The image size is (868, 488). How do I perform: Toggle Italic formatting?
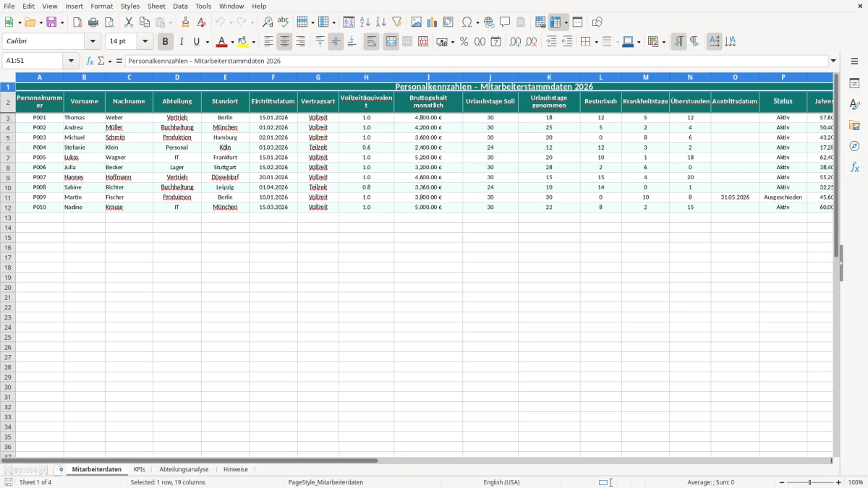pyautogui.click(x=181, y=42)
